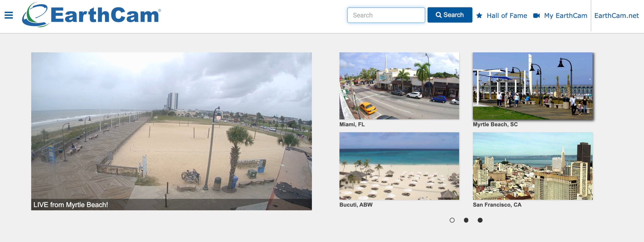
Task: Click the LIVE from Myrtle Beach! caption
Action: click(71, 205)
